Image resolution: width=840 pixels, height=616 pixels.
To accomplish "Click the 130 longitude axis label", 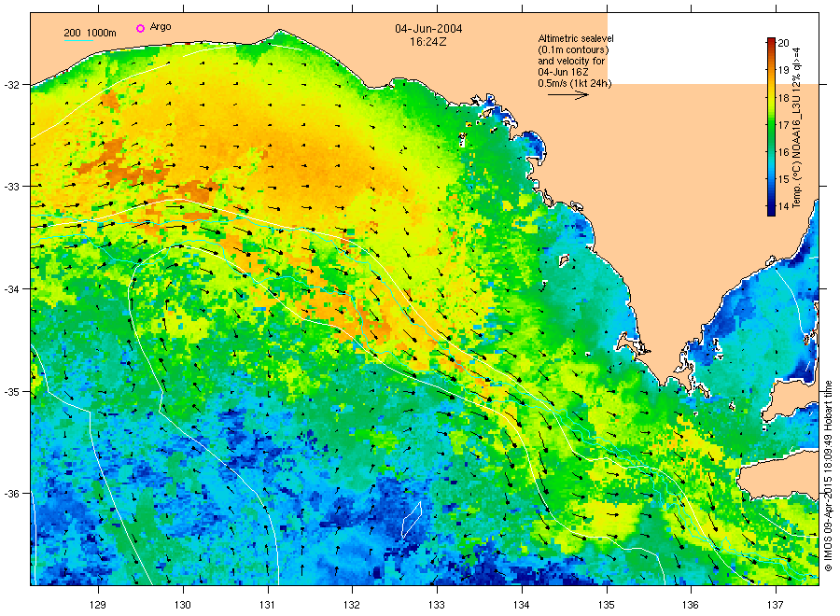I will (x=183, y=606).
